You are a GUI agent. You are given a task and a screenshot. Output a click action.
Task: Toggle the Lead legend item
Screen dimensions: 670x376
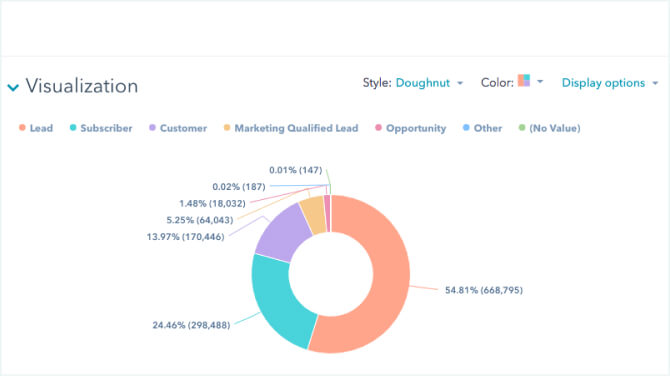36,128
